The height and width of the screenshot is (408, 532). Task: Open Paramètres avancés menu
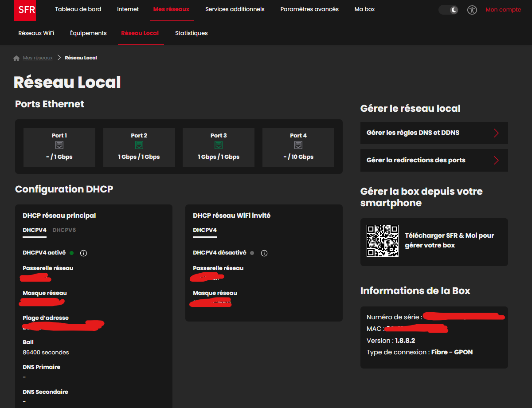pyautogui.click(x=309, y=9)
